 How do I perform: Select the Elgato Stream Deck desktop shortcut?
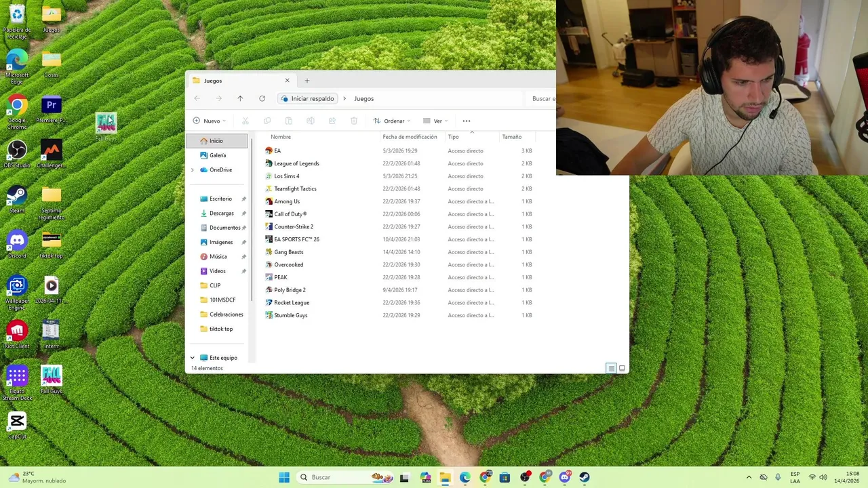pos(17,383)
